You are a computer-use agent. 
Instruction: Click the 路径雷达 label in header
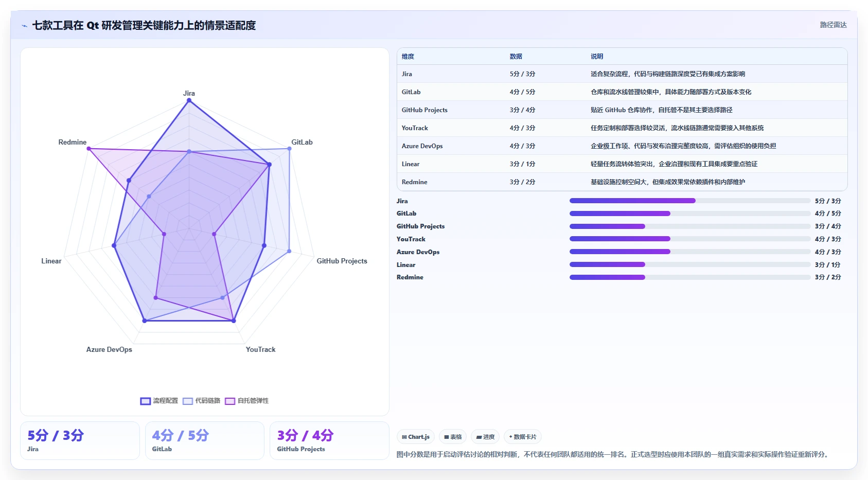(x=833, y=25)
